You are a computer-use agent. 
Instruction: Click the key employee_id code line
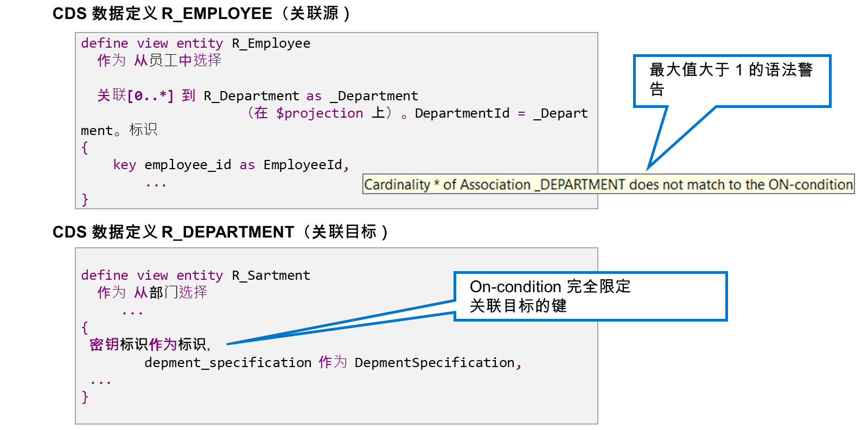pyautogui.click(x=231, y=165)
